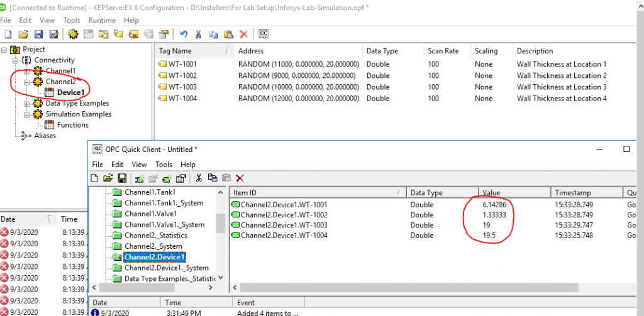Save project using KEPServerEX toolbar disk icon
Screen dimensions: 644x316
click(x=38, y=35)
